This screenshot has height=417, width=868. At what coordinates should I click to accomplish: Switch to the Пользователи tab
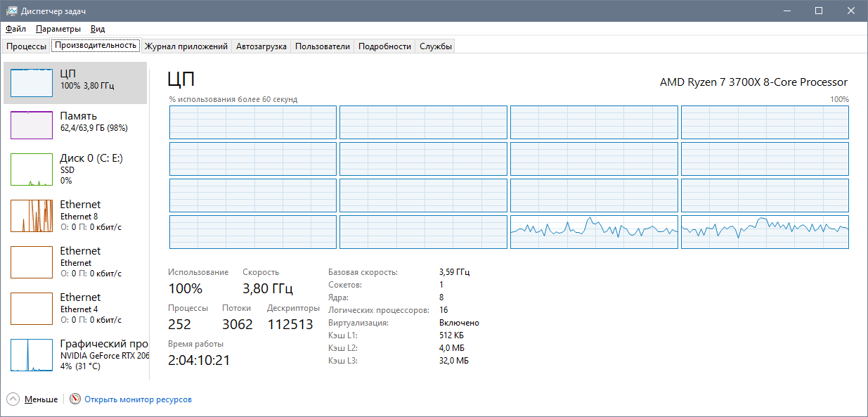pos(323,46)
